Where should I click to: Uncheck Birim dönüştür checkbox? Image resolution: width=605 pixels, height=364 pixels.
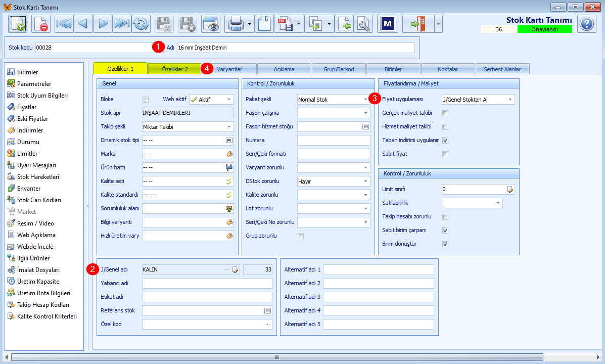click(x=445, y=244)
